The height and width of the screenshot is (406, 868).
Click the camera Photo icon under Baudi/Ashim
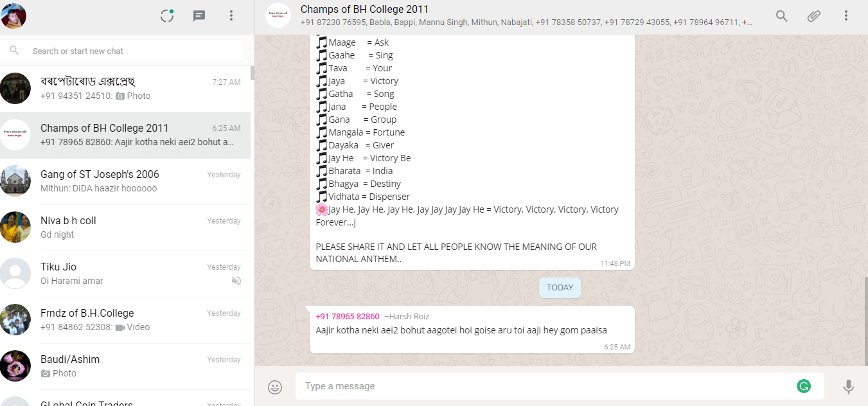(46, 373)
